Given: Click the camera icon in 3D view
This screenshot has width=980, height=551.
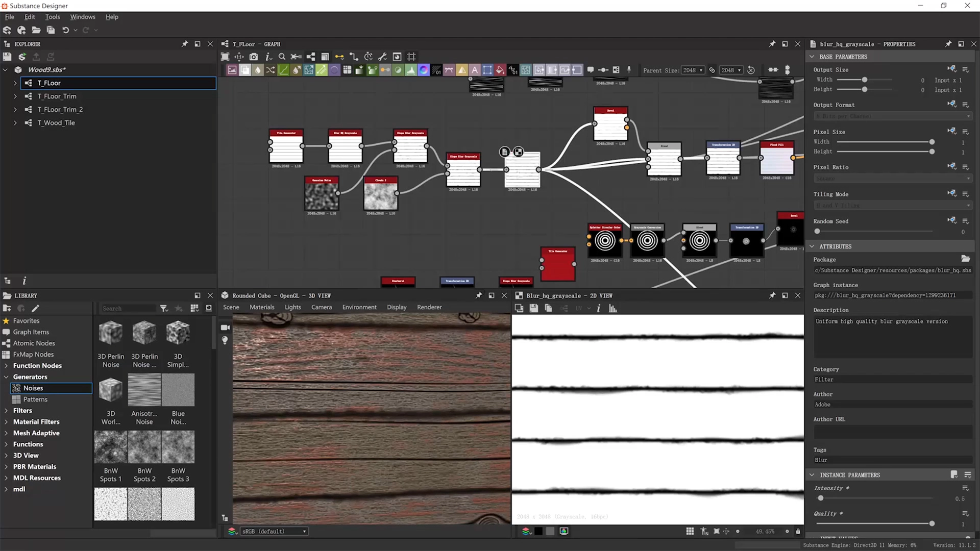Looking at the screenshot, I should 225,328.
